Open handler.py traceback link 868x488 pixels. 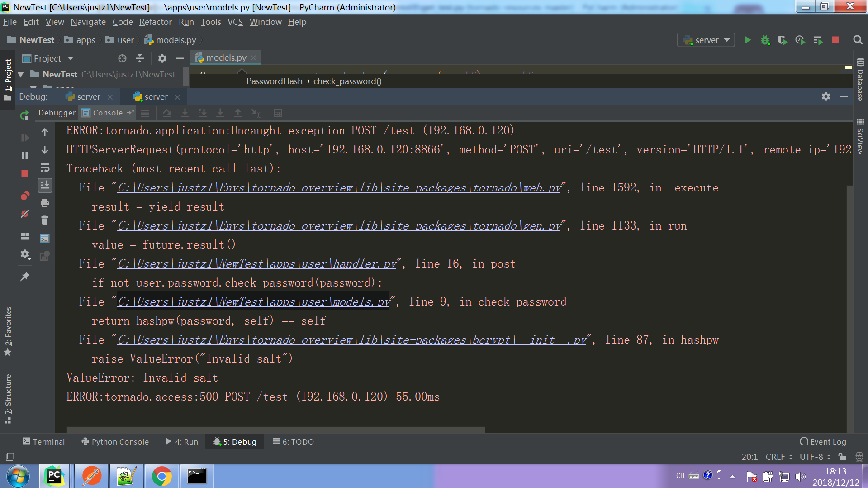(257, 264)
